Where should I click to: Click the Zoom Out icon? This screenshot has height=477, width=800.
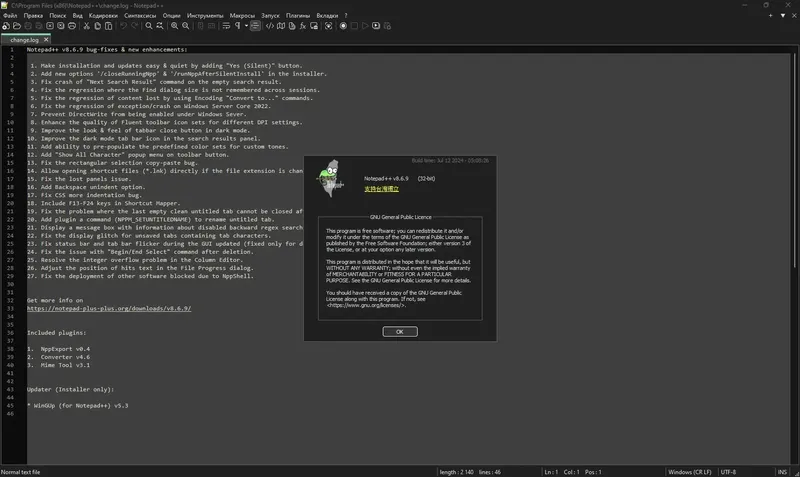[186, 26]
